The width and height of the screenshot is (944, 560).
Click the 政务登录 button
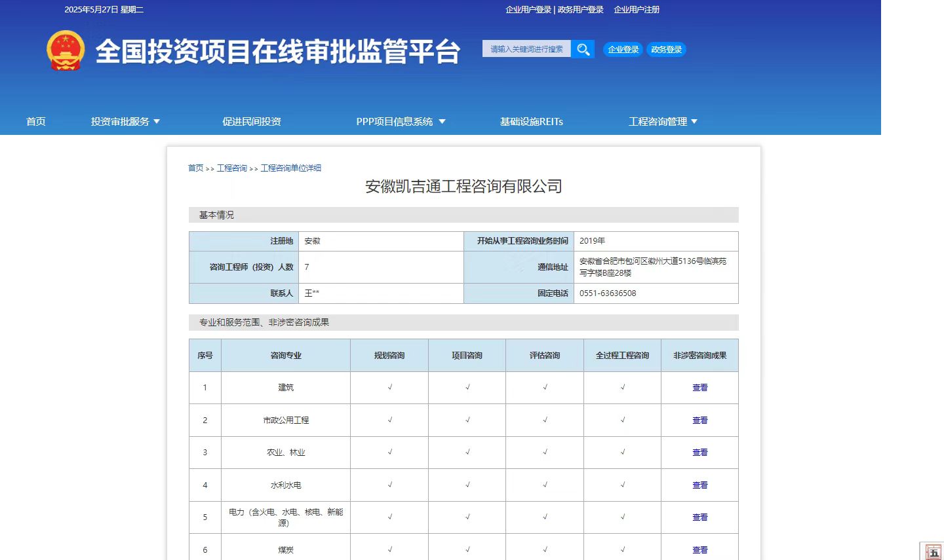(x=666, y=48)
